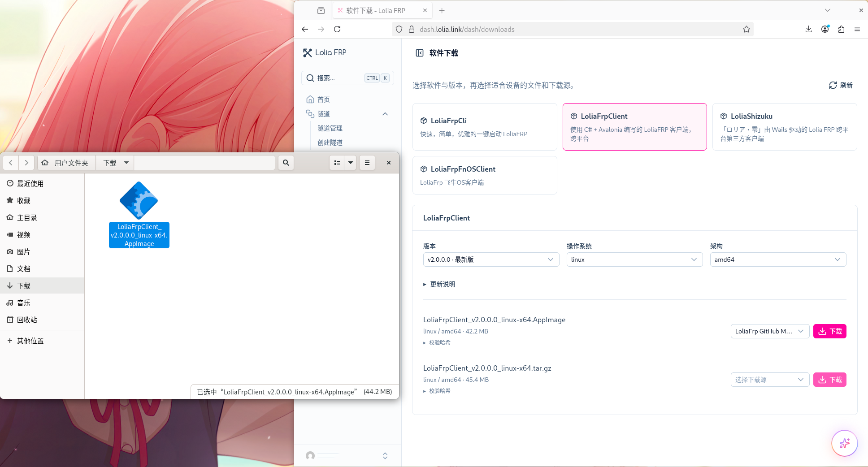Open the list all tabs chevron

point(828,10)
